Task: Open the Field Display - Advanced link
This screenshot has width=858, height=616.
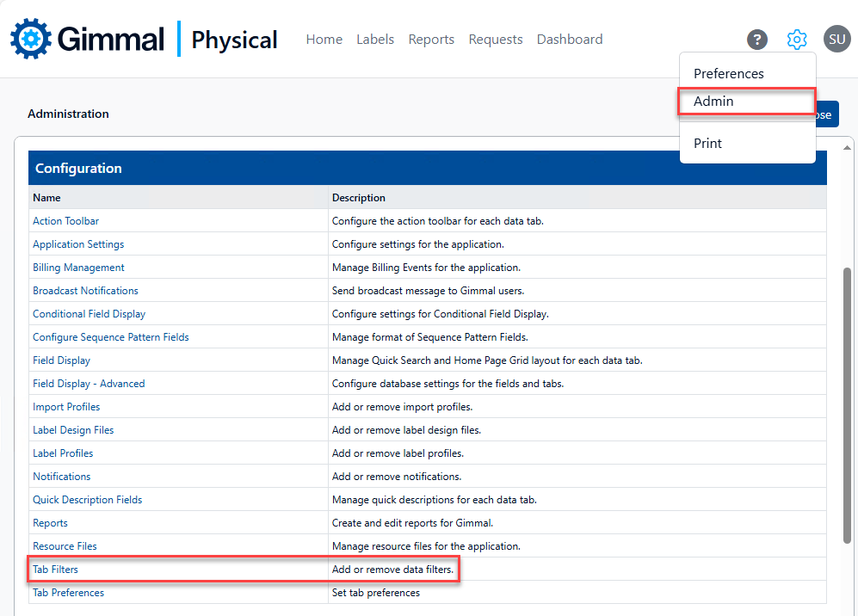Action: (x=89, y=384)
